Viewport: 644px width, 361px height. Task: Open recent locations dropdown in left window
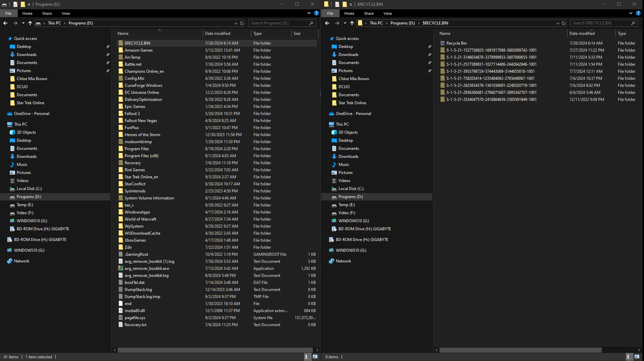pyautogui.click(x=23, y=23)
